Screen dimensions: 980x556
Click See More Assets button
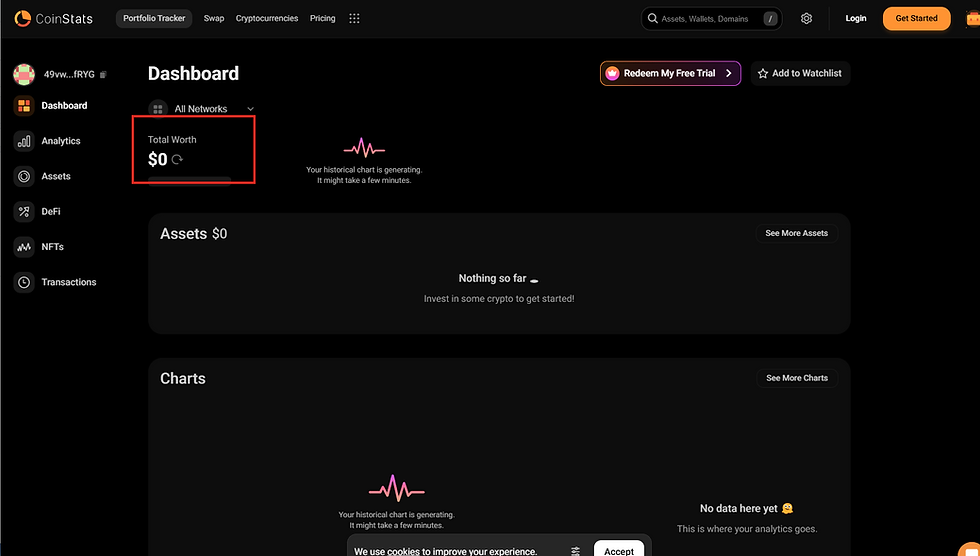point(796,233)
